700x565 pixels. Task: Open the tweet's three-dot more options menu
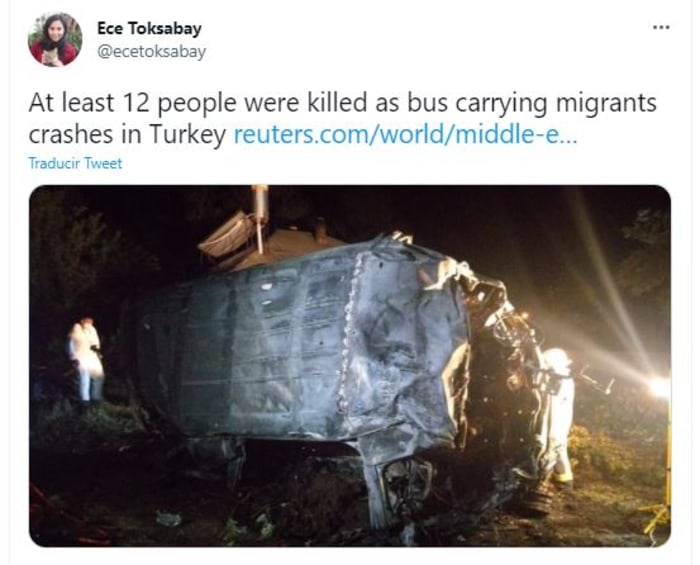pos(661,28)
